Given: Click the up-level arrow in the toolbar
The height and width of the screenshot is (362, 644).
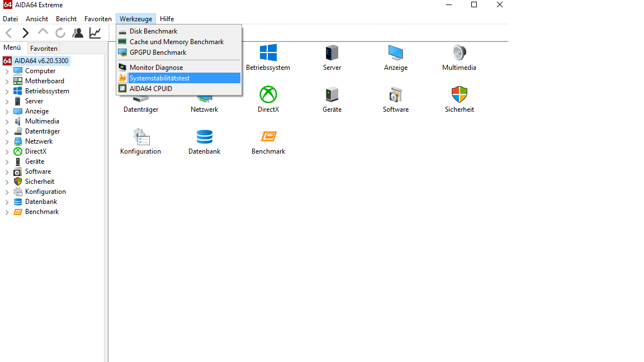Looking at the screenshot, I should [x=42, y=32].
